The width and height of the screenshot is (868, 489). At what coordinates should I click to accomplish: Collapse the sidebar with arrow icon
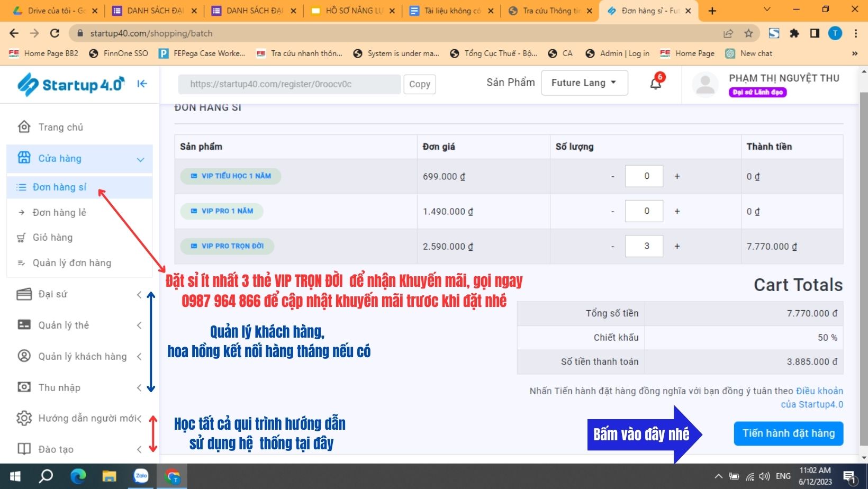(142, 84)
